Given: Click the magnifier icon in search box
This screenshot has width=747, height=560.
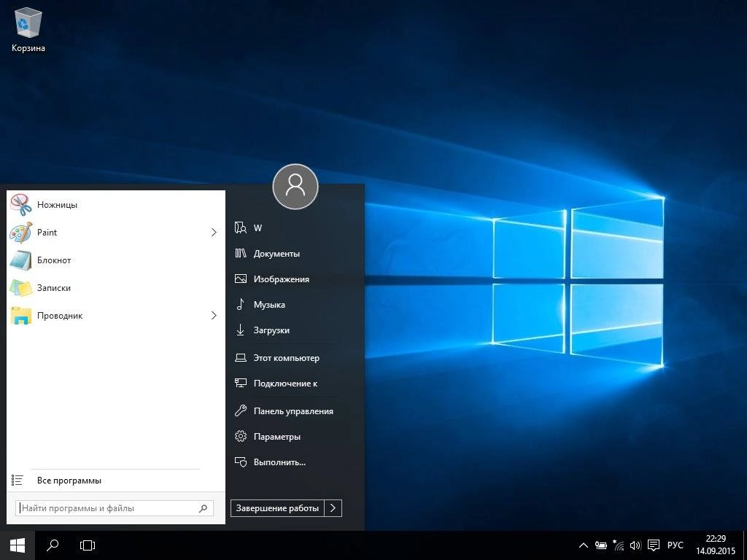Looking at the screenshot, I should click(x=204, y=508).
